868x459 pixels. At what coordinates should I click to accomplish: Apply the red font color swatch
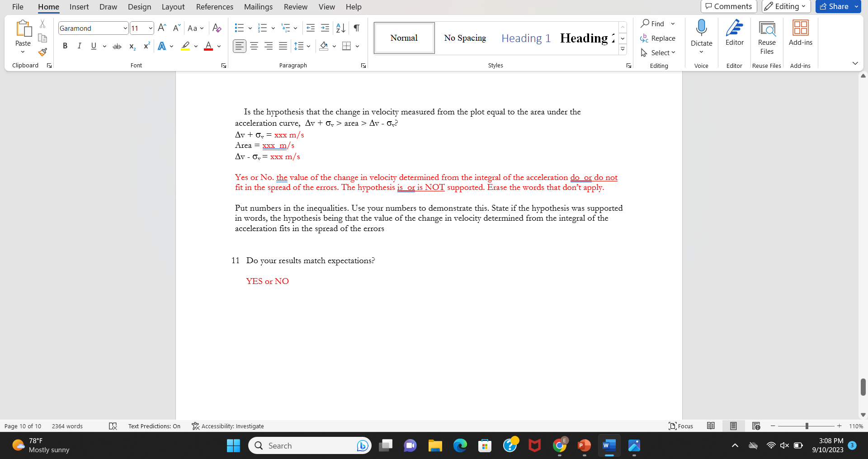208,46
